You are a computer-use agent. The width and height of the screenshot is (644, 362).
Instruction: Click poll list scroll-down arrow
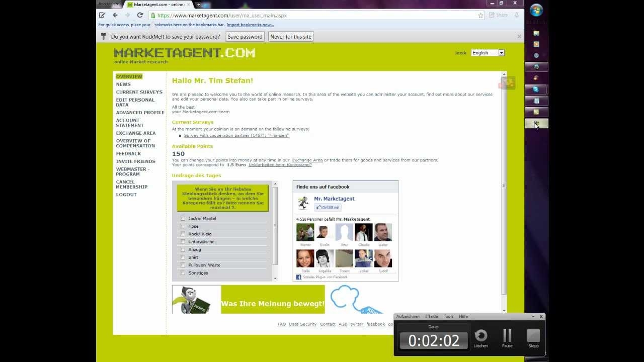pyautogui.click(x=275, y=278)
